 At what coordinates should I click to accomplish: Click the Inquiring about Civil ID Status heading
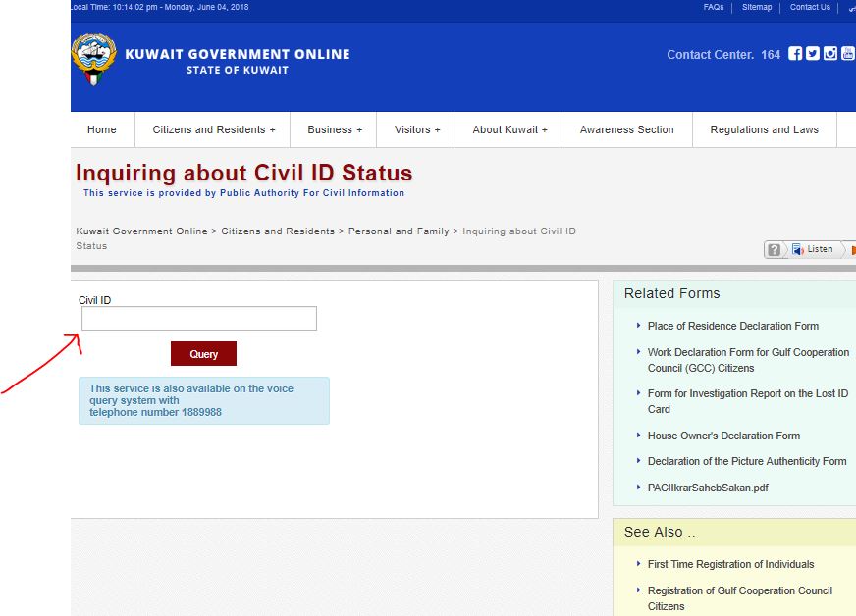point(244,173)
